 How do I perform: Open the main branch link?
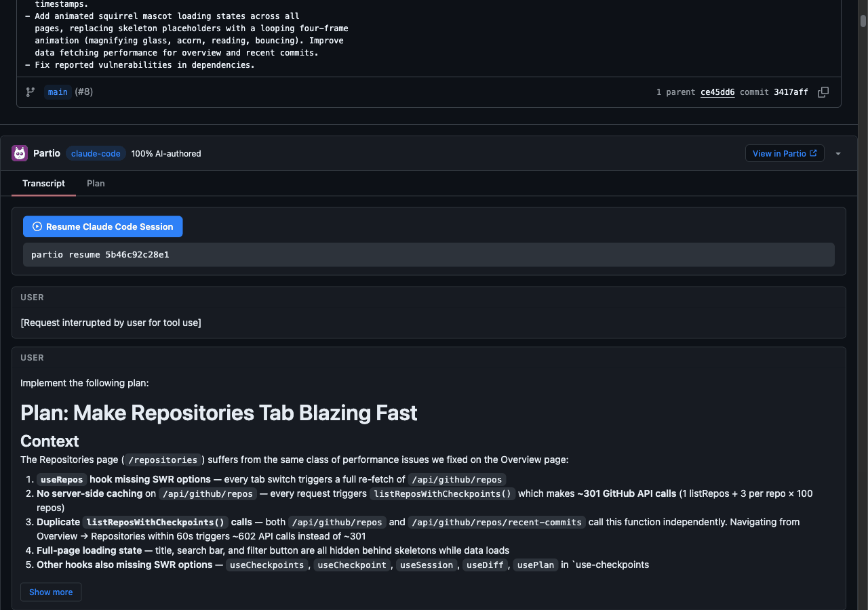point(58,91)
